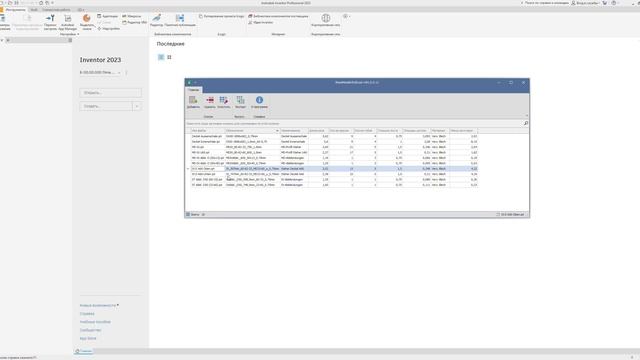Switch to the Инструменты ribbon tab

(15, 9)
